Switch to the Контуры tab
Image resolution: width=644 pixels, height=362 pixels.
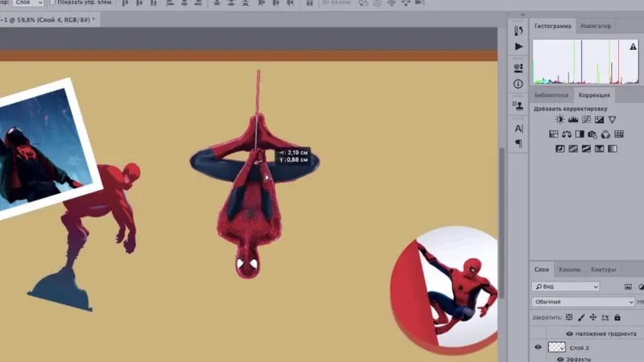pos(603,269)
